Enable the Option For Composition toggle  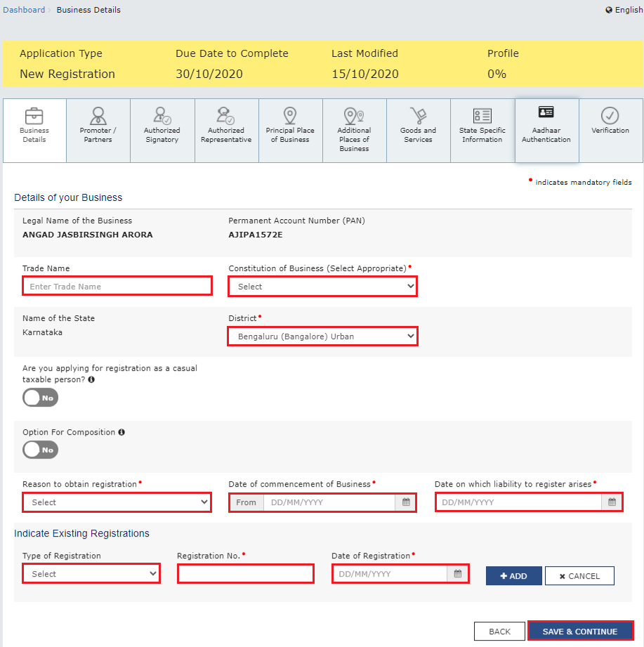pos(40,450)
